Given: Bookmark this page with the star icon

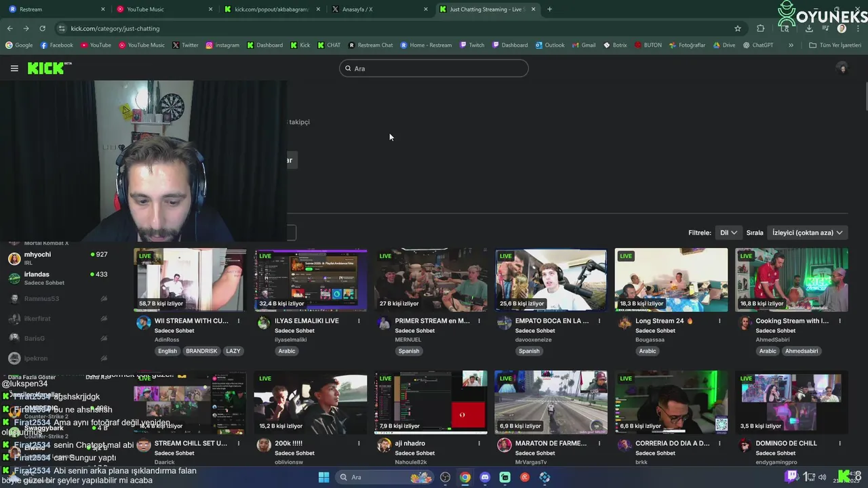Looking at the screenshot, I should point(738,28).
